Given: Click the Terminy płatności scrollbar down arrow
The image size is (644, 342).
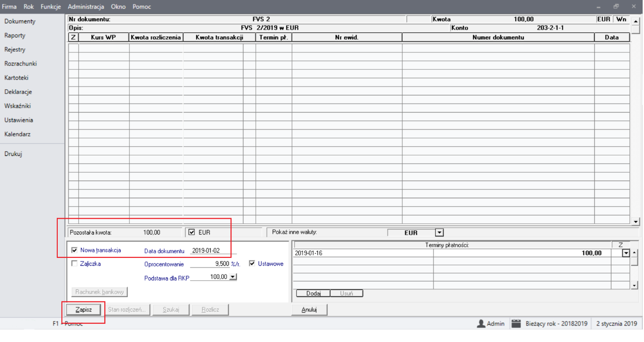Looking at the screenshot, I should click(x=635, y=285).
